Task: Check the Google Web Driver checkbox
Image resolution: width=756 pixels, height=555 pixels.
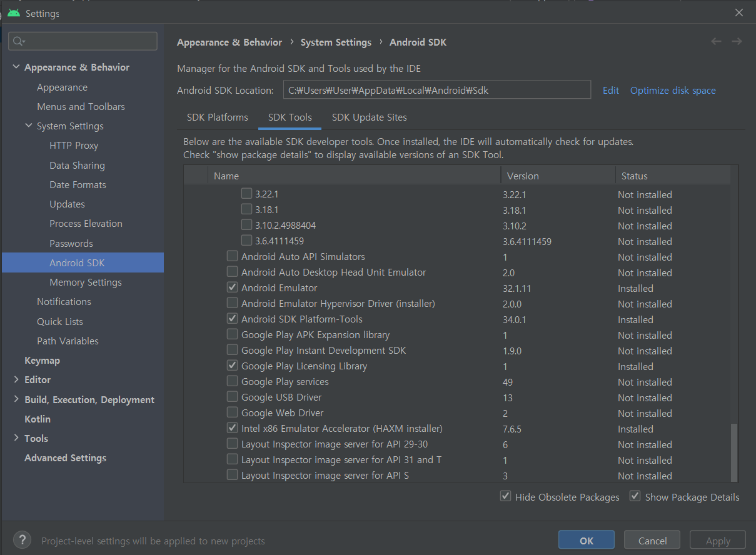Action: pyautogui.click(x=232, y=412)
